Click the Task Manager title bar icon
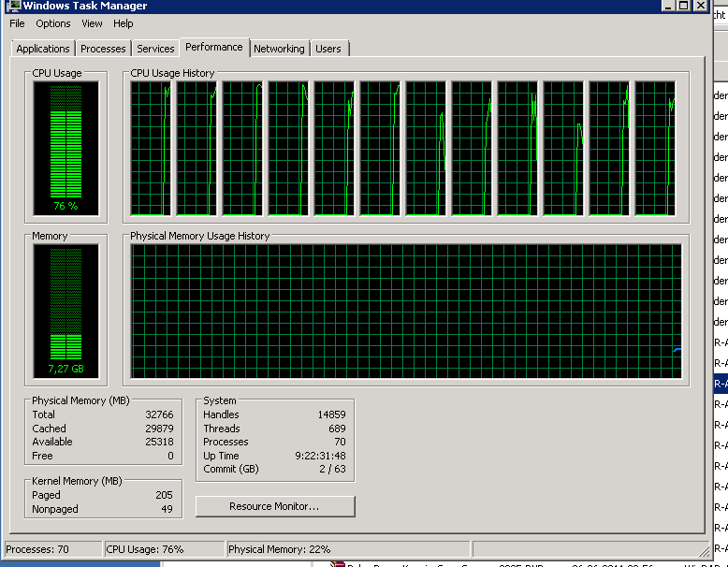The width and height of the screenshot is (728, 567). pyautogui.click(x=13, y=6)
